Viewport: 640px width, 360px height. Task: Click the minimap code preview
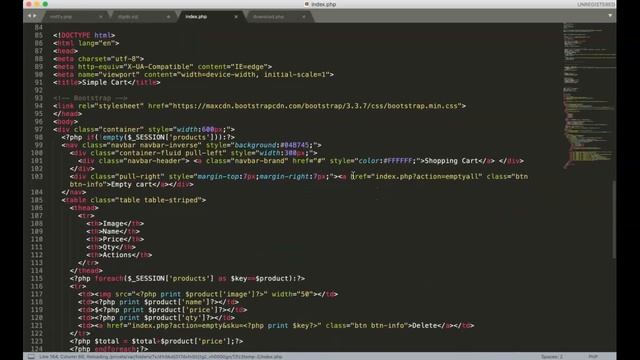coord(589,96)
